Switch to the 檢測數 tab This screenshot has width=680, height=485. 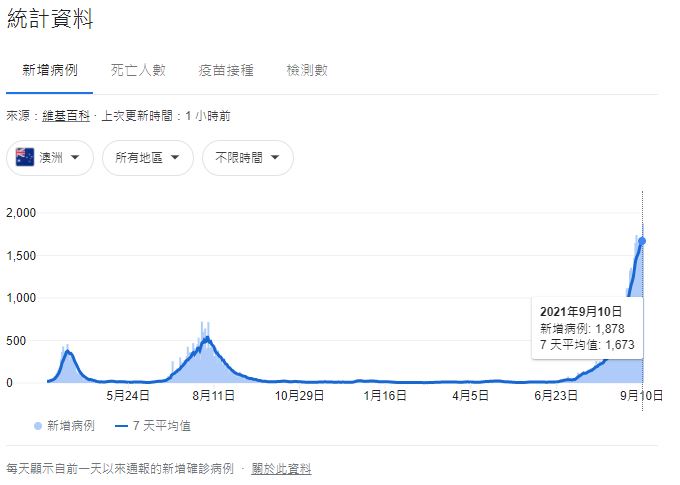(307, 70)
